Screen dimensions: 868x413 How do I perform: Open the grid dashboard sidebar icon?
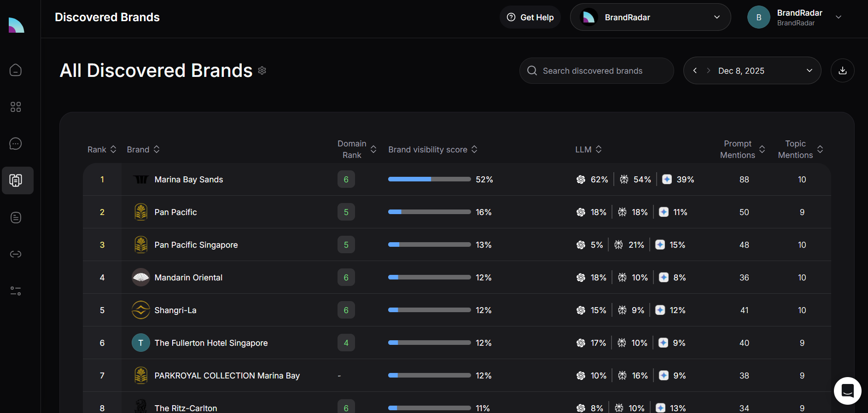(16, 107)
